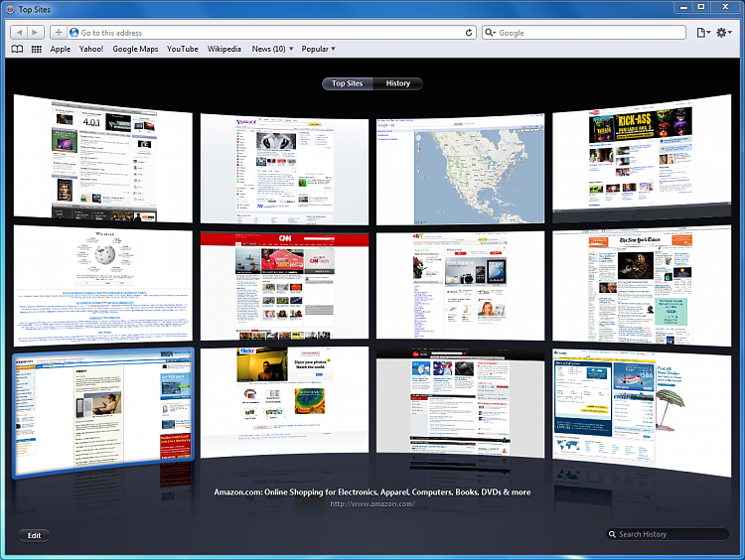
Task: Click the Forward navigation arrow
Action: click(36, 33)
